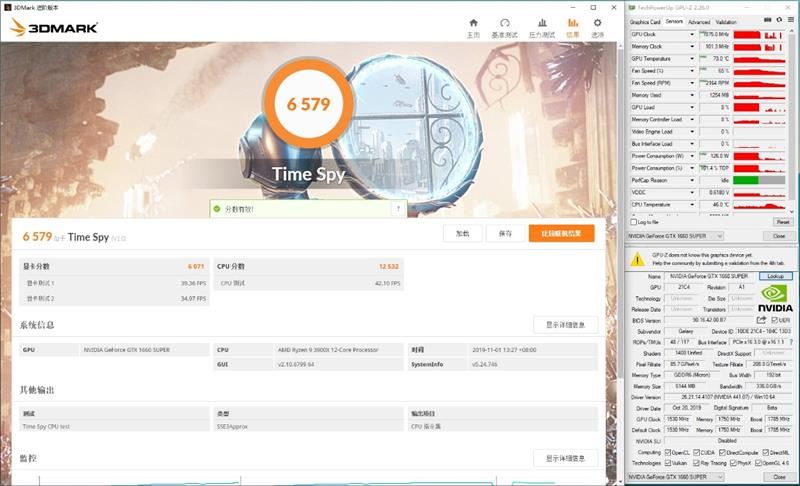Click the 6 579 score circle
Screen dimensions: 800x486
click(308, 104)
